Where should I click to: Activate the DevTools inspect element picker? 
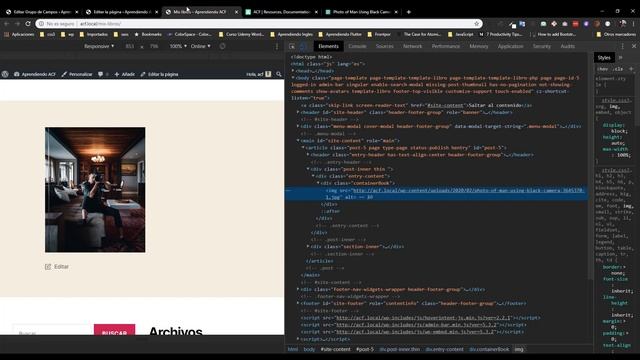coord(292,47)
